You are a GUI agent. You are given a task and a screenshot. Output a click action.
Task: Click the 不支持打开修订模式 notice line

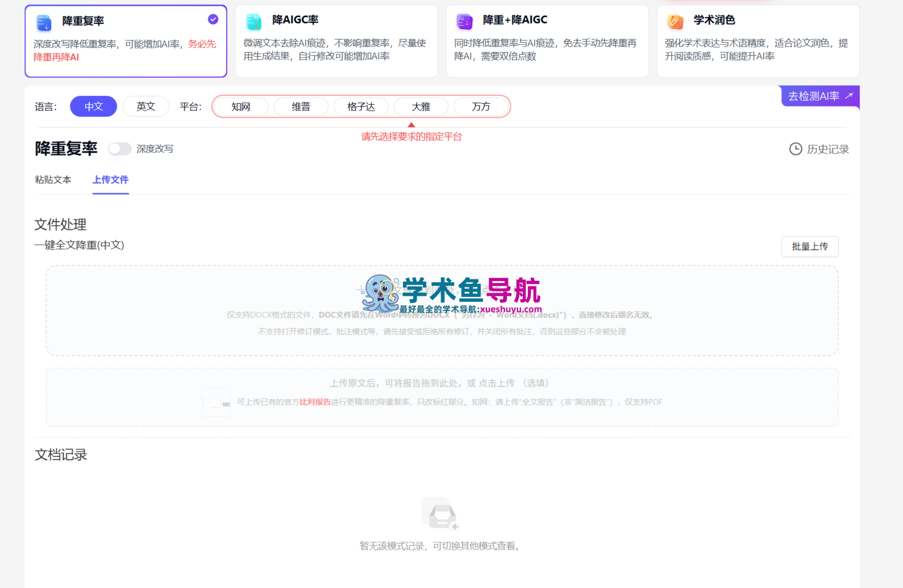click(x=442, y=332)
